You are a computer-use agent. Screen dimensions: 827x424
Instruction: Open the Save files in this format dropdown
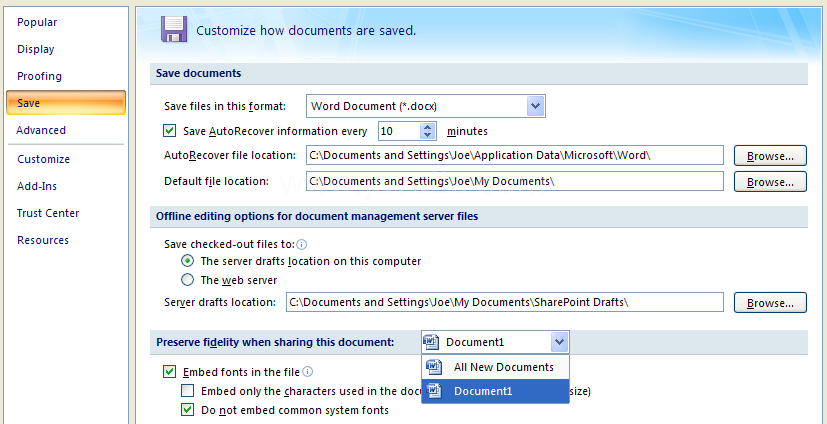[535, 106]
